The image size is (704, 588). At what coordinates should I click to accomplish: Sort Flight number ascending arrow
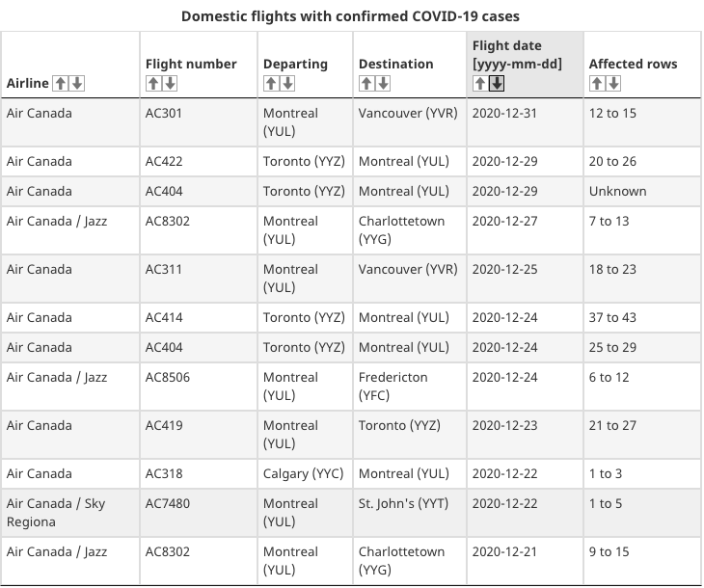coord(153,84)
